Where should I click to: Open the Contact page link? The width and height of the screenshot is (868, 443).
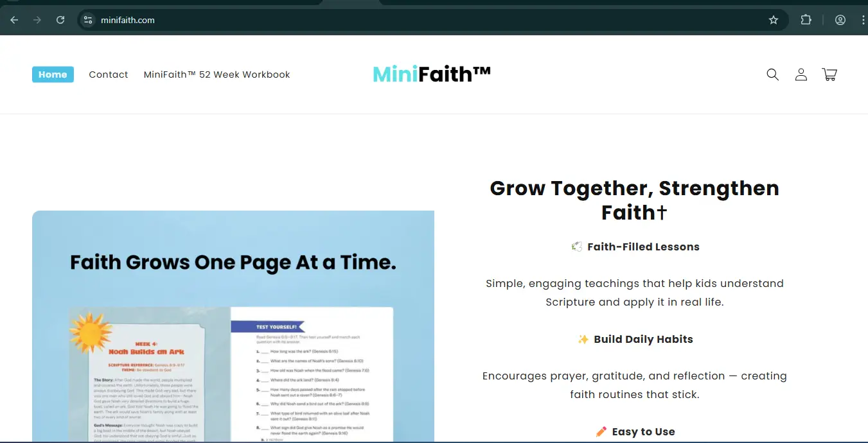(109, 74)
